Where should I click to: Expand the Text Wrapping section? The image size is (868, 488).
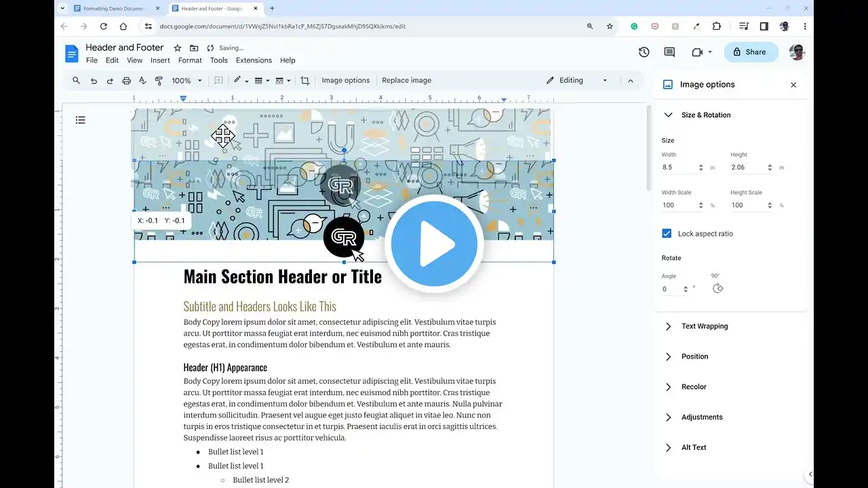coord(668,326)
